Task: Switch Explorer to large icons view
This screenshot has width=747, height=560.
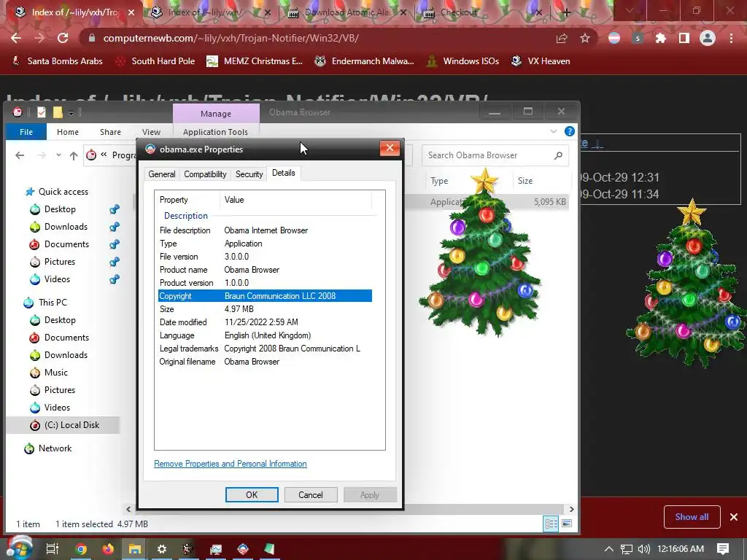Action: pyautogui.click(x=566, y=524)
